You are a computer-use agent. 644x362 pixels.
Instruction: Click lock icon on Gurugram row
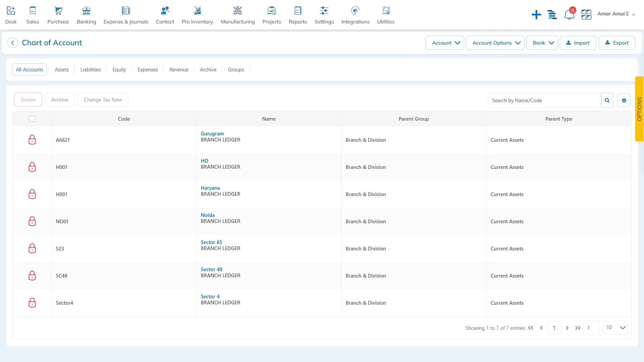(x=32, y=140)
